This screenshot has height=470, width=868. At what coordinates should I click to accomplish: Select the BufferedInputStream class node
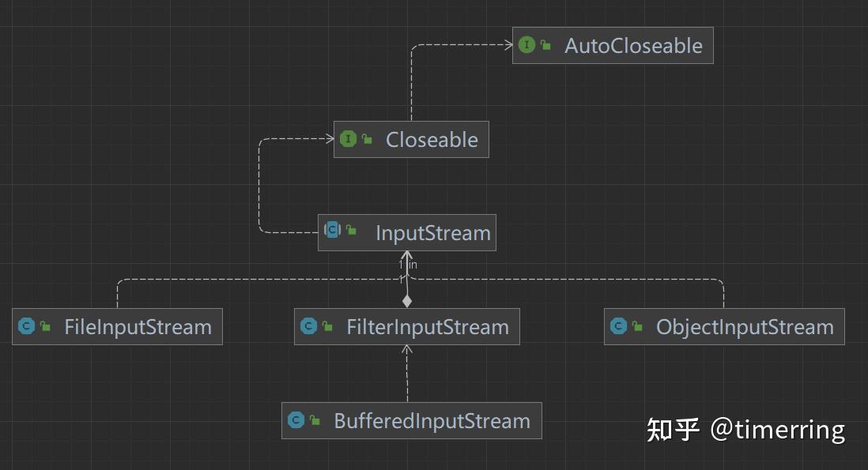[x=412, y=421]
